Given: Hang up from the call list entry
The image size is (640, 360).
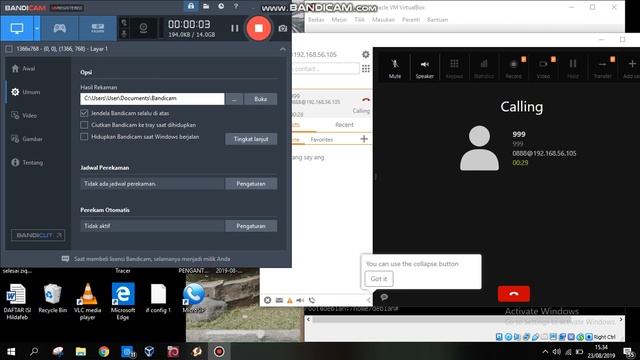Looking at the screenshot, I should (x=366, y=100).
